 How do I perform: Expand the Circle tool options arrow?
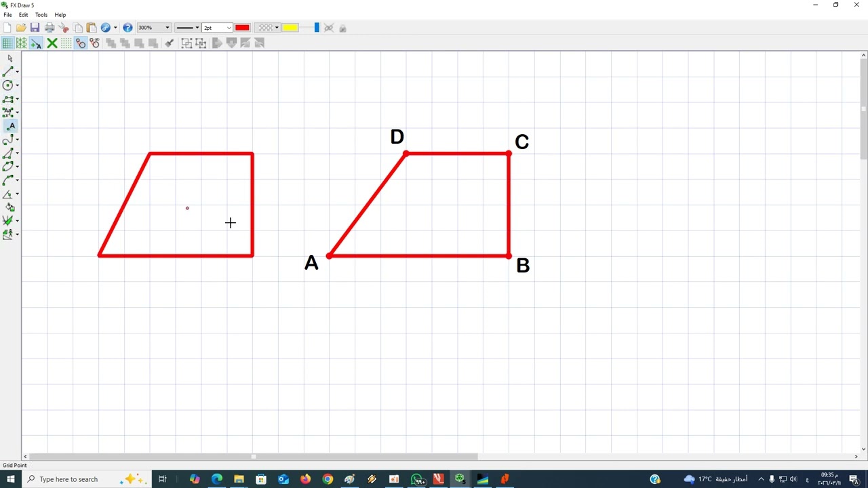[17, 85]
